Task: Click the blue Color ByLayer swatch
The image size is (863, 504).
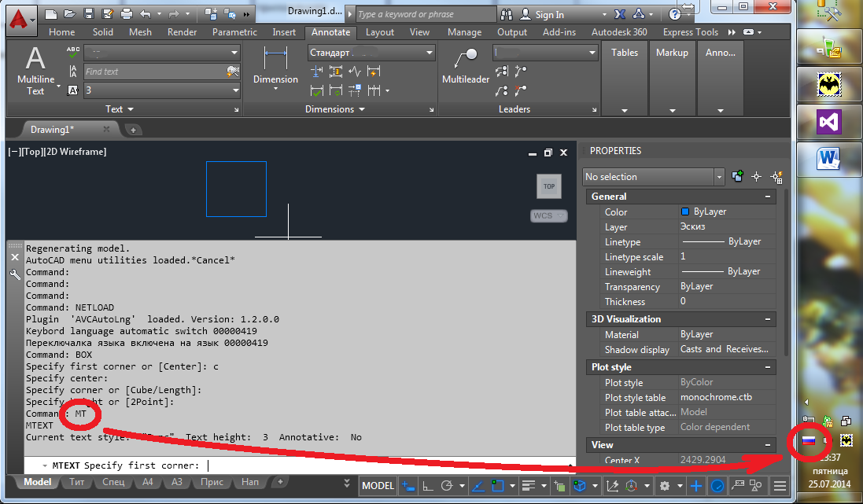Action: (685, 212)
